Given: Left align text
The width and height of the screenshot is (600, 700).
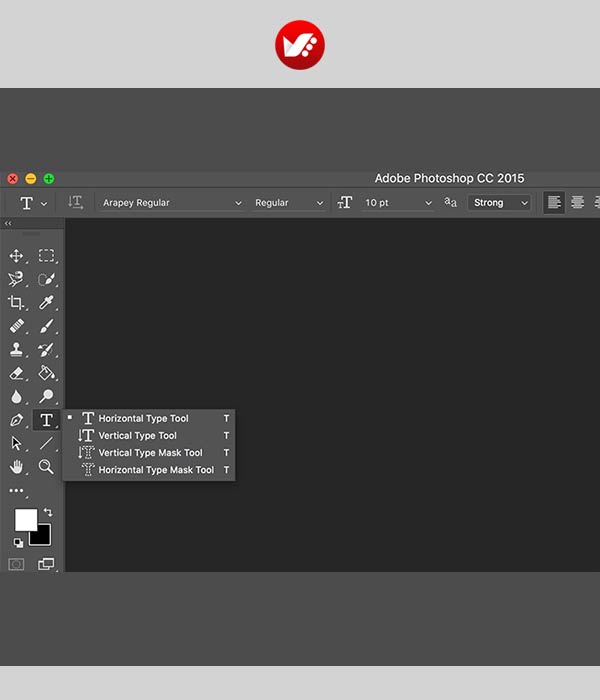Looking at the screenshot, I should point(554,202).
